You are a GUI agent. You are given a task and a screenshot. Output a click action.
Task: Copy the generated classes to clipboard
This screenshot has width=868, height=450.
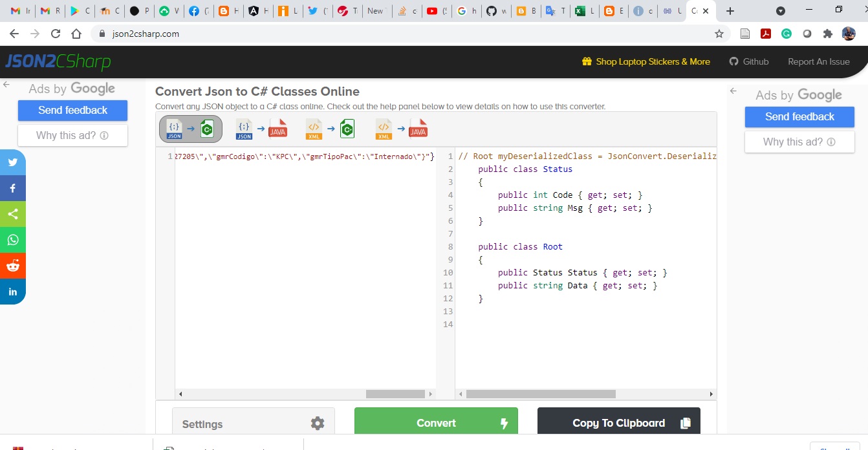tap(618, 423)
